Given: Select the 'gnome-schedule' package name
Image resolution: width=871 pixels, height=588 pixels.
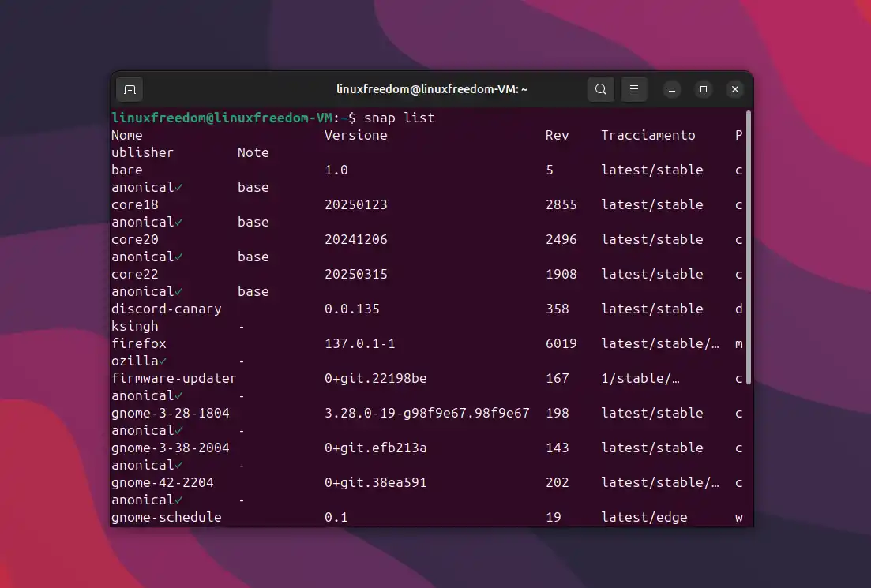Looking at the screenshot, I should (166, 517).
